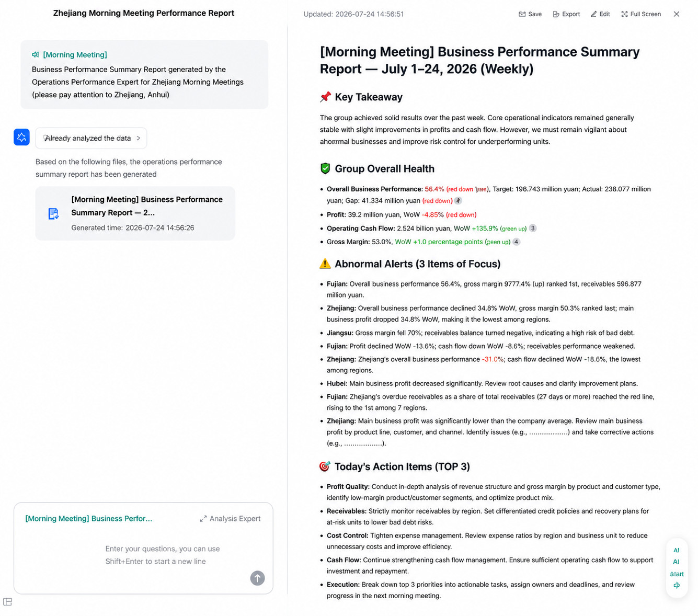This screenshot has height=616, width=698.
Task: Open edit mode with the pencil Edit icon
Action: (x=593, y=14)
